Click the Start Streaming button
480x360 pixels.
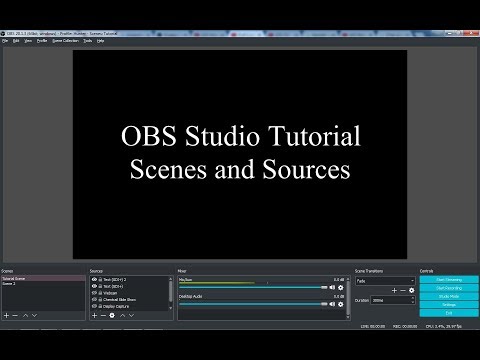[449, 279]
